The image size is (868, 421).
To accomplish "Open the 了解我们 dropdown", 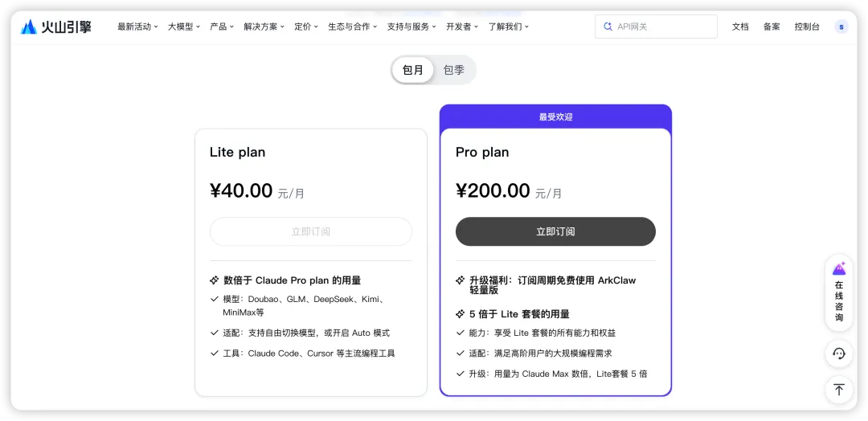I will [508, 27].
